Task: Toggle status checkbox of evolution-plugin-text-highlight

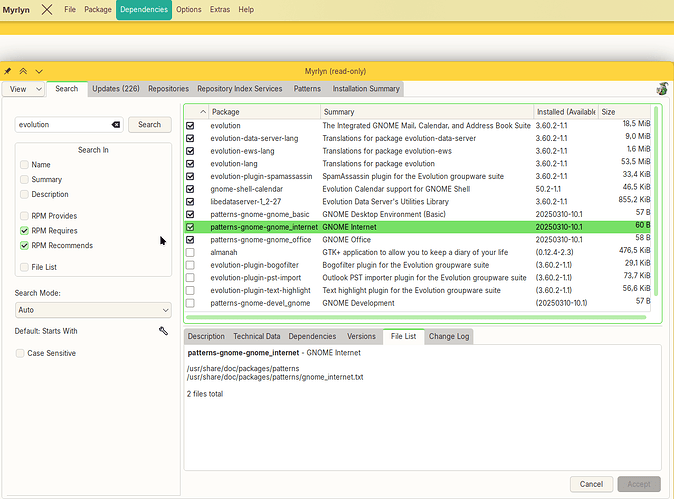Action: click(190, 291)
